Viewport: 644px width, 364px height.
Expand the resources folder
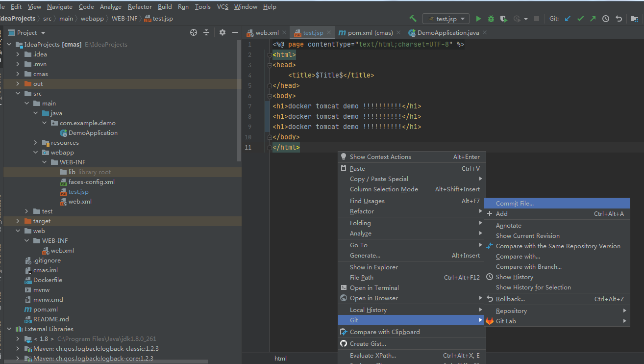tap(35, 142)
